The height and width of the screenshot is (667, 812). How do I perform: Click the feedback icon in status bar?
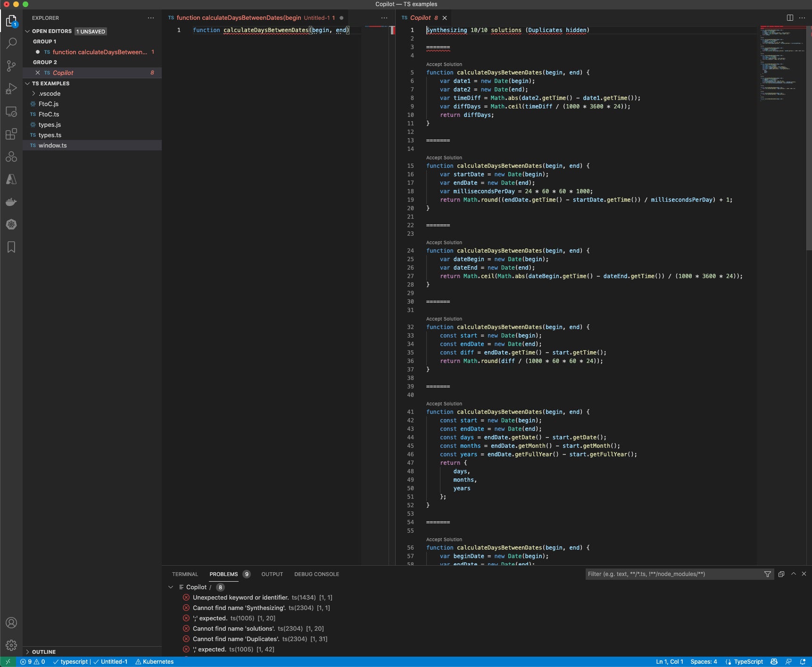788,662
